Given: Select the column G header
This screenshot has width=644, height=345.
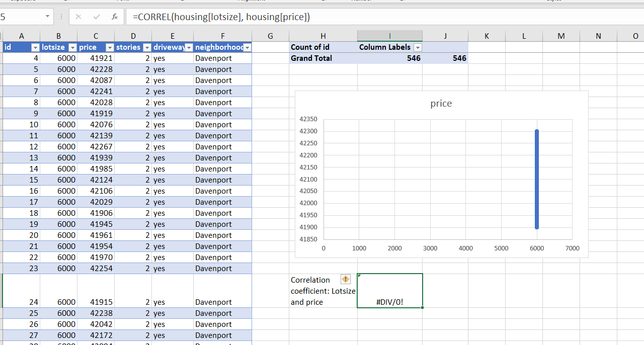Looking at the screenshot, I should click(270, 36).
